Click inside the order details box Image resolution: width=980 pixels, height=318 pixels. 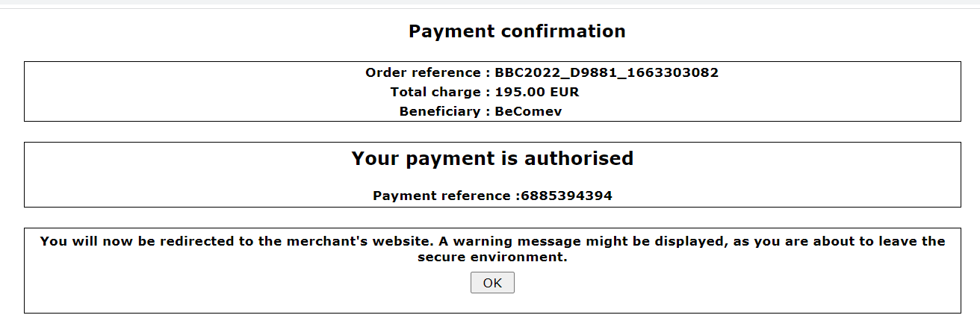187,91
